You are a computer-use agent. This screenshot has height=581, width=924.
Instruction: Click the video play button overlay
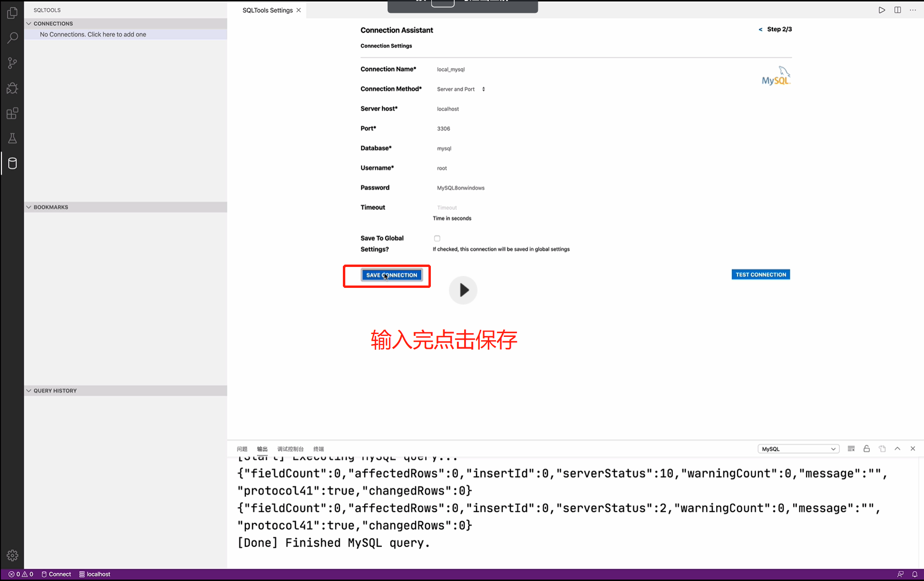pos(463,290)
